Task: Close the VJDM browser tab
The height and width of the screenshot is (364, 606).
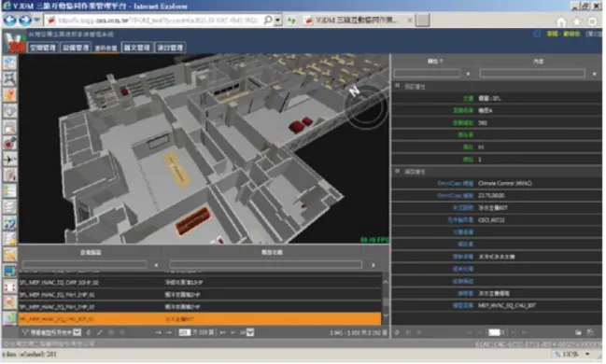Action: tap(409, 21)
